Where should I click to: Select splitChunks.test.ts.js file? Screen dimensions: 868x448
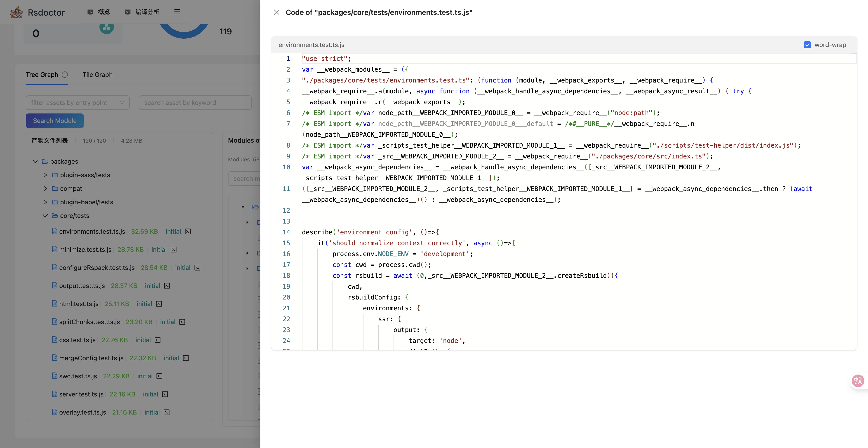89,322
